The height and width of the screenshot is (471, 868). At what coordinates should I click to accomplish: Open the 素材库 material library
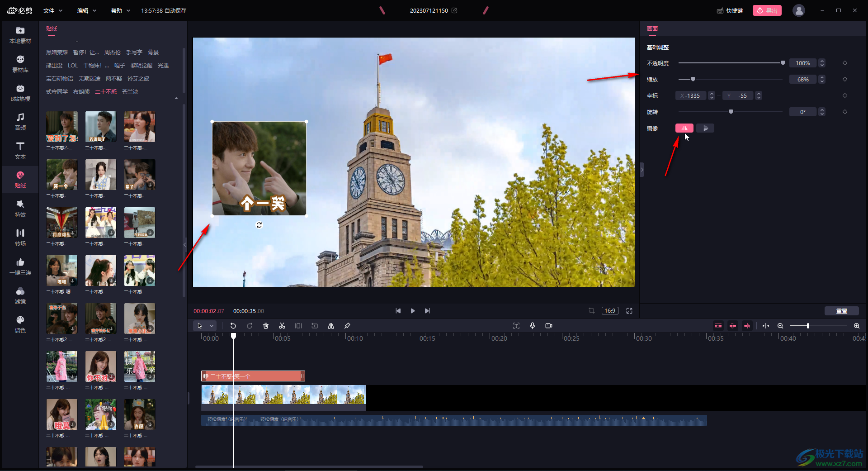[20, 64]
